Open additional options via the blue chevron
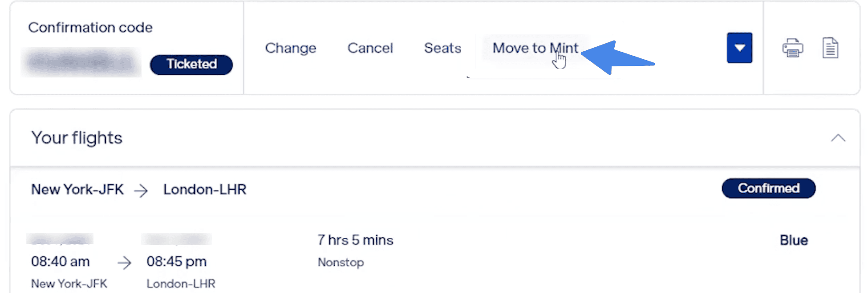The width and height of the screenshot is (868, 293). click(739, 48)
